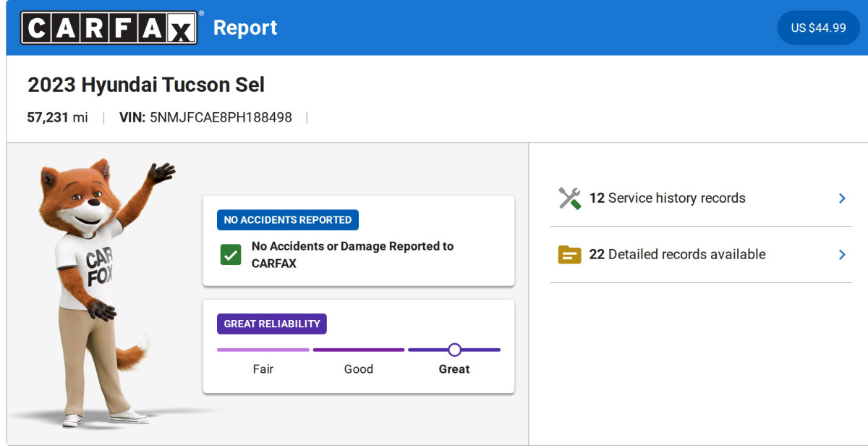868x446 pixels.
Task: Expand the Detailed records available chevron
Action: tap(841, 255)
